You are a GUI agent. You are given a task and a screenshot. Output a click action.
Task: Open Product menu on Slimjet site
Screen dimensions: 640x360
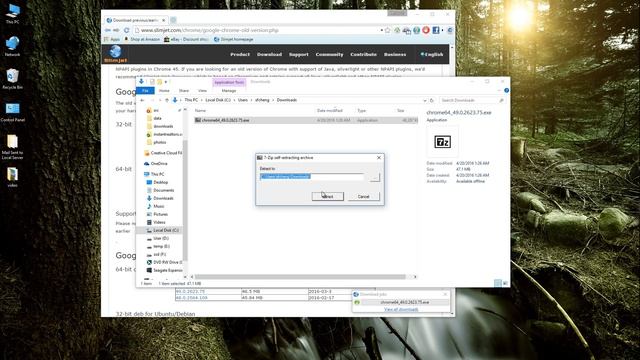240,54
